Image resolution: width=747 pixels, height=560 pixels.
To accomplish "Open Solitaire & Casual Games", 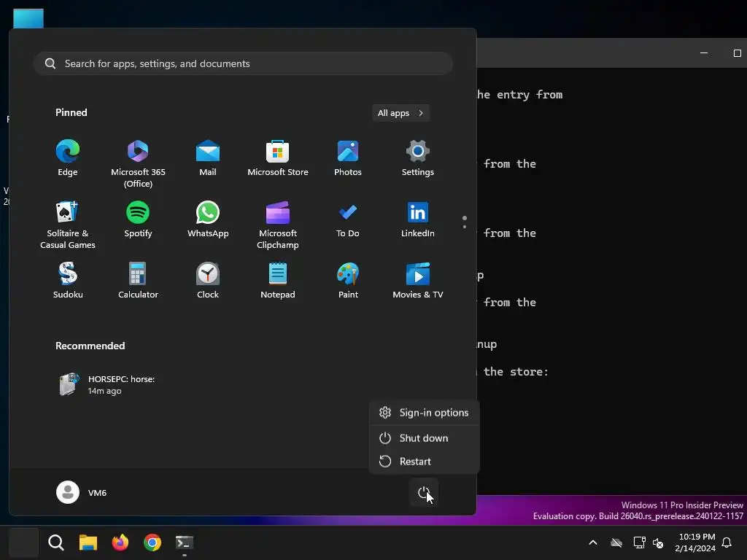I will 68,225.
